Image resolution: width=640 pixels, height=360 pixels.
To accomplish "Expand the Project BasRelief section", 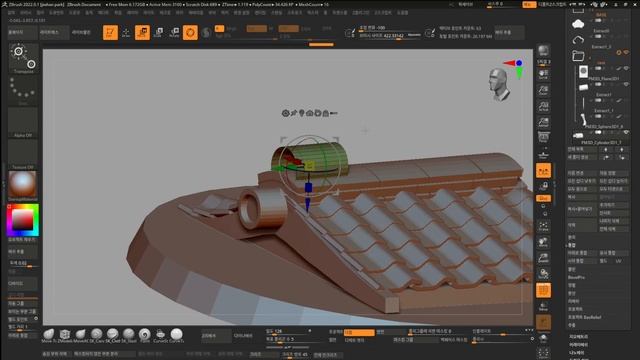I will click(584, 317).
